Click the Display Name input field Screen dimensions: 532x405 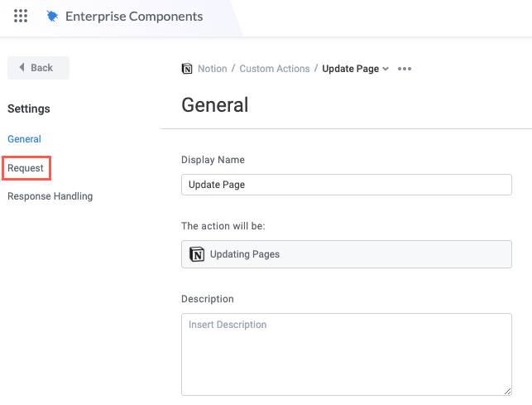(347, 185)
